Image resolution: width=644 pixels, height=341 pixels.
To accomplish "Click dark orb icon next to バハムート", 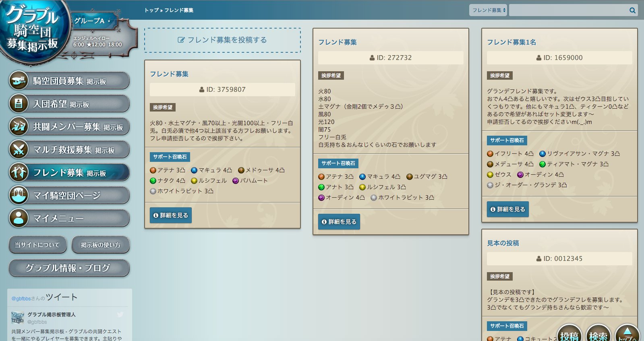I will point(236,181).
